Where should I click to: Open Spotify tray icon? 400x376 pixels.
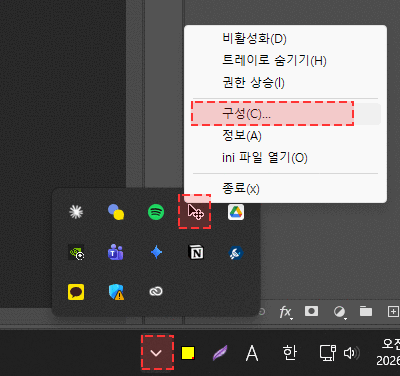click(156, 212)
